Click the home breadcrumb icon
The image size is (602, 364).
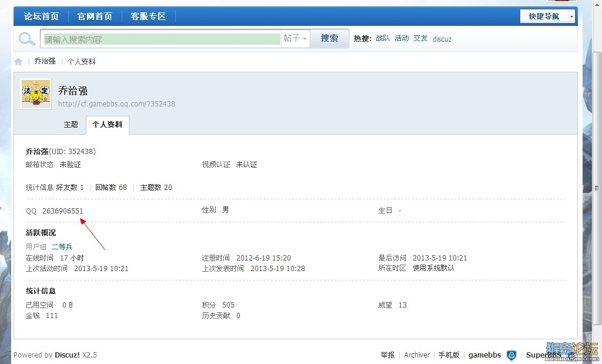18,61
